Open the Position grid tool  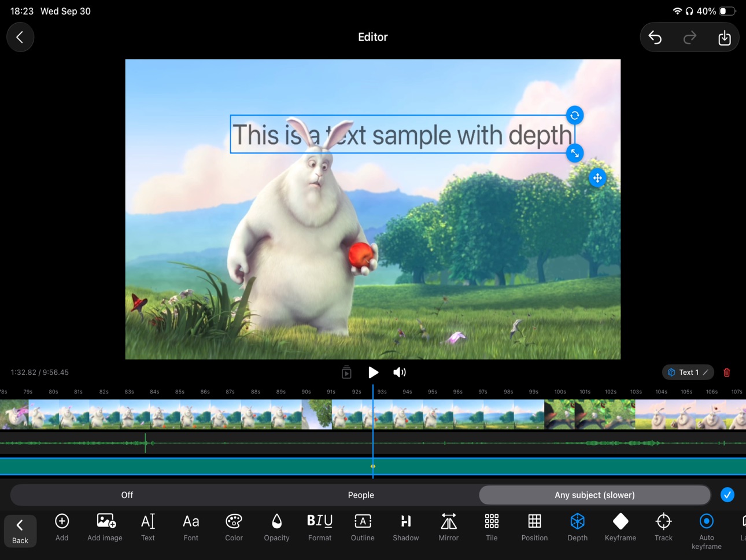534,528
